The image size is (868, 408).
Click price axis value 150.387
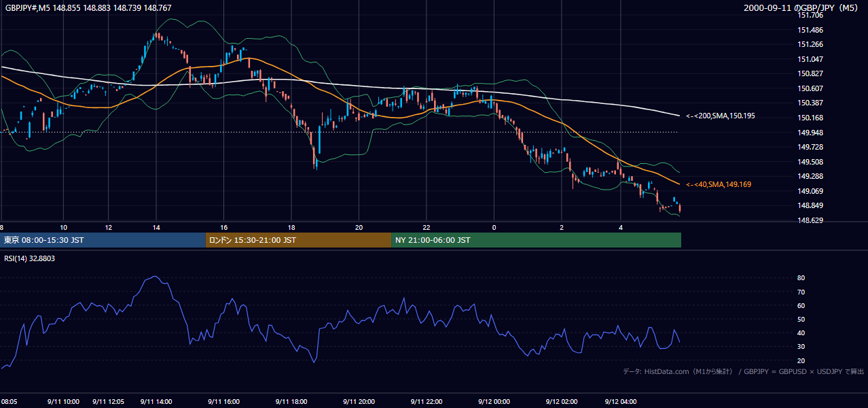(x=810, y=103)
